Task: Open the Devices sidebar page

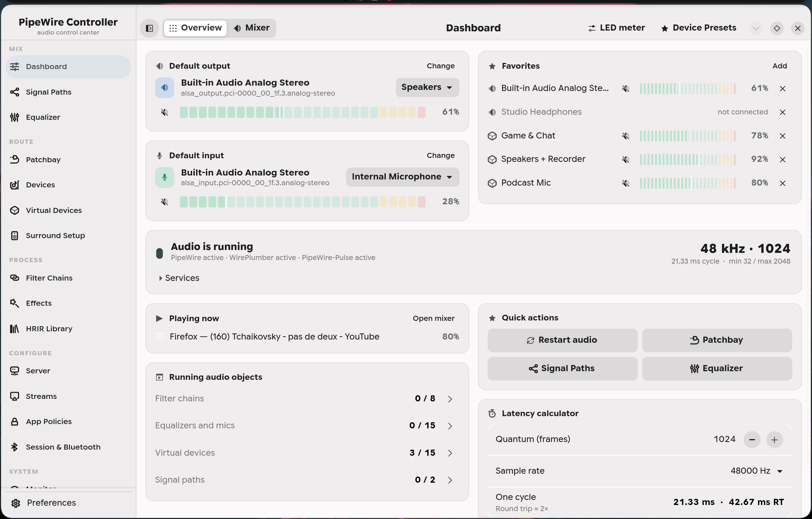Action: tap(68, 185)
